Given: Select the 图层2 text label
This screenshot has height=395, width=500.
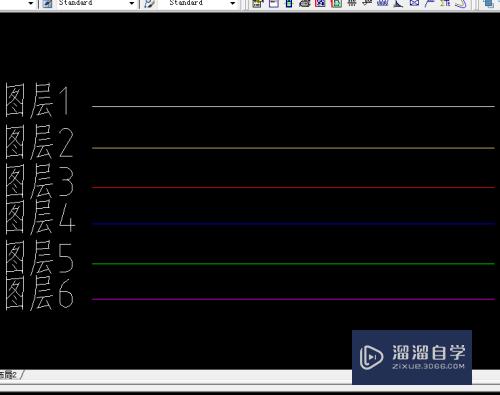Looking at the screenshot, I should click(x=39, y=142).
